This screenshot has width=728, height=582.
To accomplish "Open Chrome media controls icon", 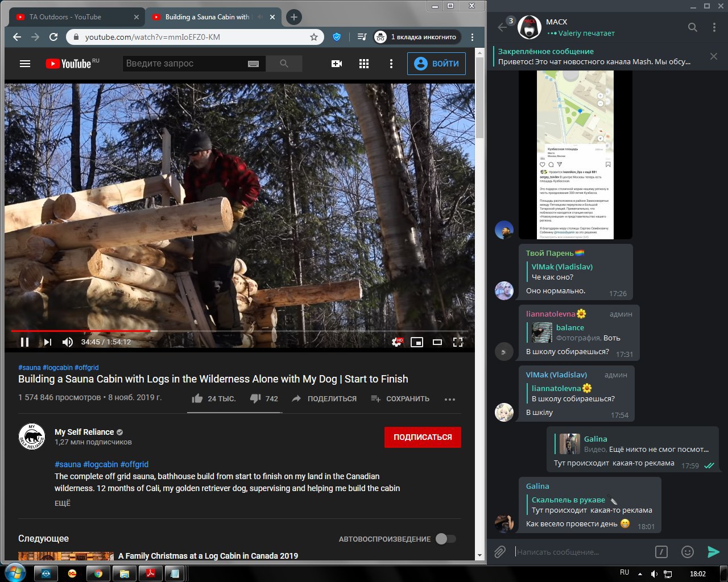I will (362, 37).
